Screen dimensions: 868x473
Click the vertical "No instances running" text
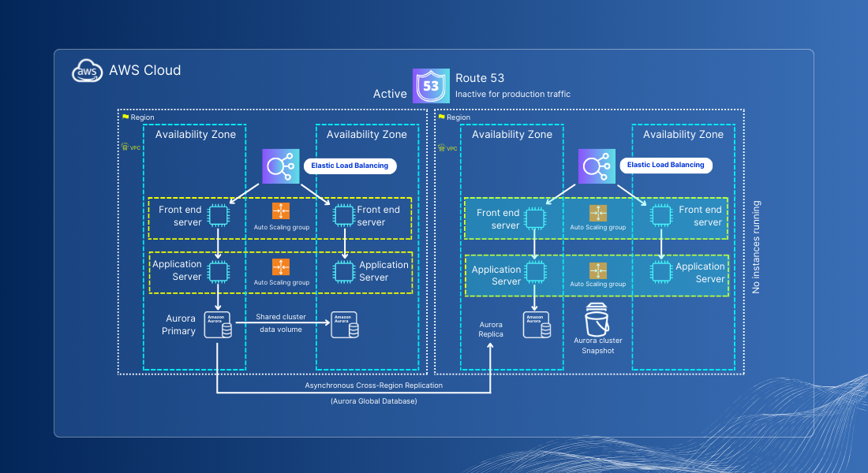click(x=756, y=247)
